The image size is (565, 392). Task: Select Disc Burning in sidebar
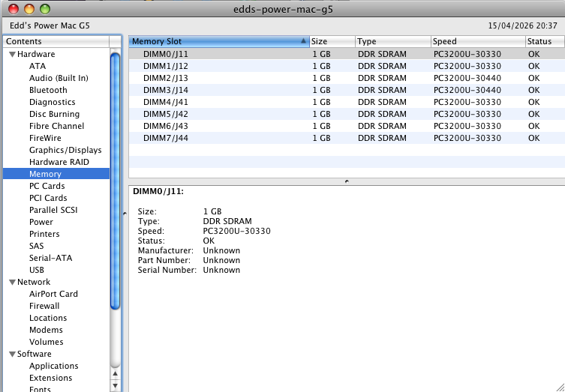click(x=55, y=114)
